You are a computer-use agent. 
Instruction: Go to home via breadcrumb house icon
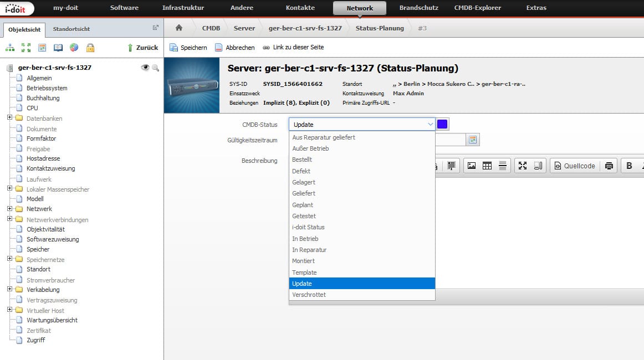(178, 28)
